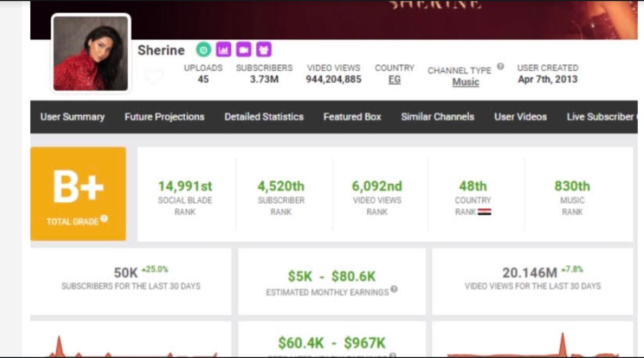Click Sherine's profile picture thumbnail
Viewport: 644px width, 358px height.
[91, 53]
